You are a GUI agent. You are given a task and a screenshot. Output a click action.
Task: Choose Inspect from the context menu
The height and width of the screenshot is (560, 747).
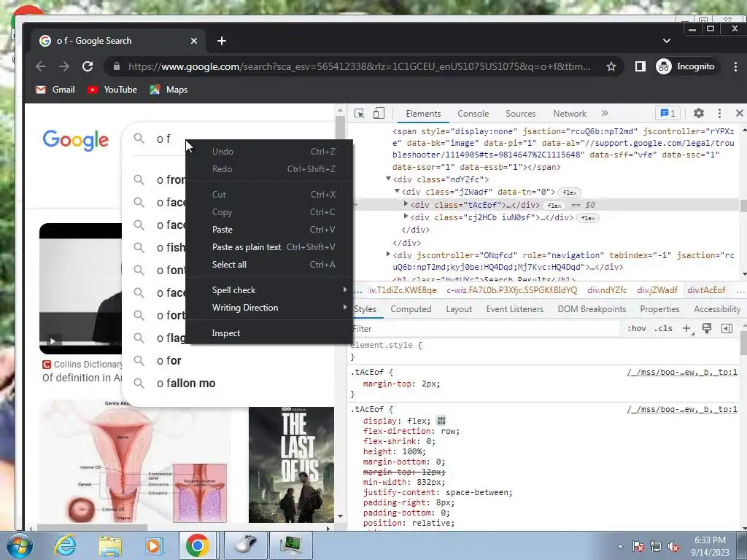(x=269, y=333)
